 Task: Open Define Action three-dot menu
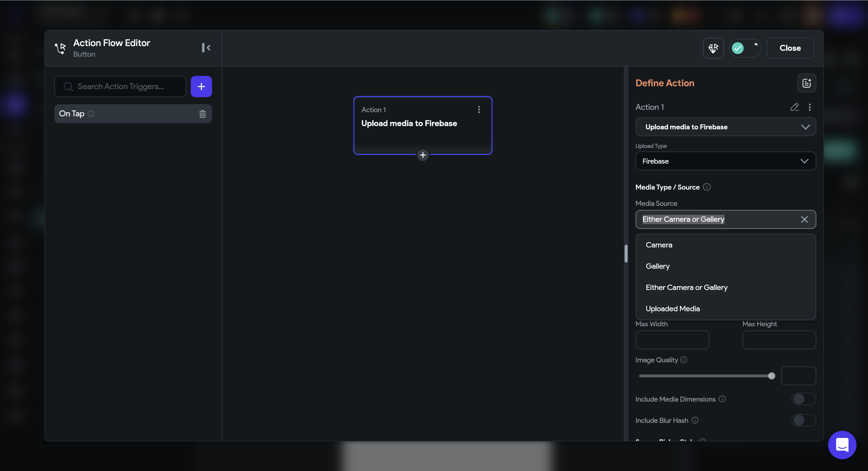[809, 107]
